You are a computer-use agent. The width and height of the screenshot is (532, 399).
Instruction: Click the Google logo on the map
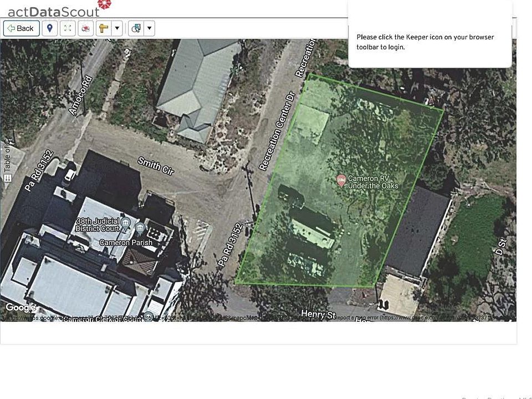click(x=21, y=308)
